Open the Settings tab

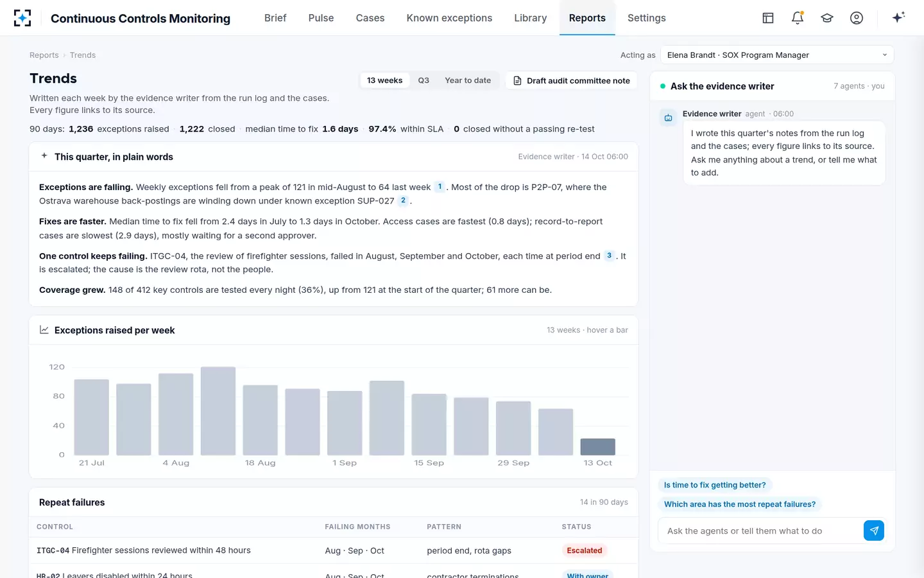pyautogui.click(x=647, y=18)
